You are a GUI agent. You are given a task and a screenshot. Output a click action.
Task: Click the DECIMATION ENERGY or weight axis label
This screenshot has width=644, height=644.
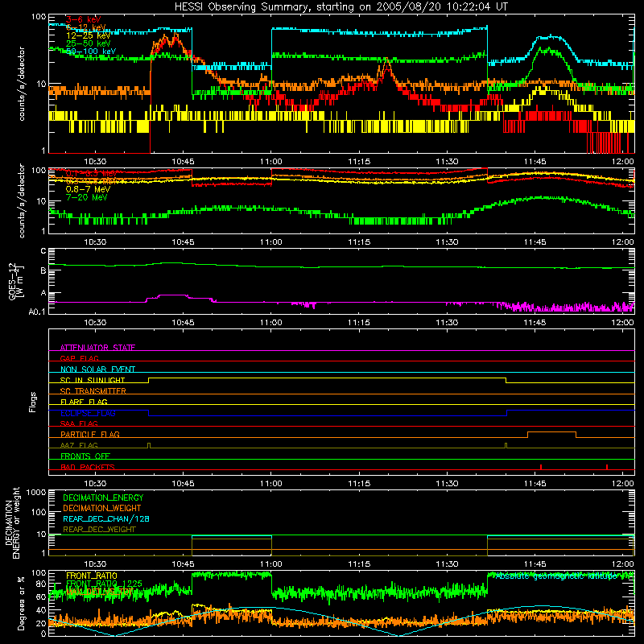pyautogui.click(x=12, y=522)
